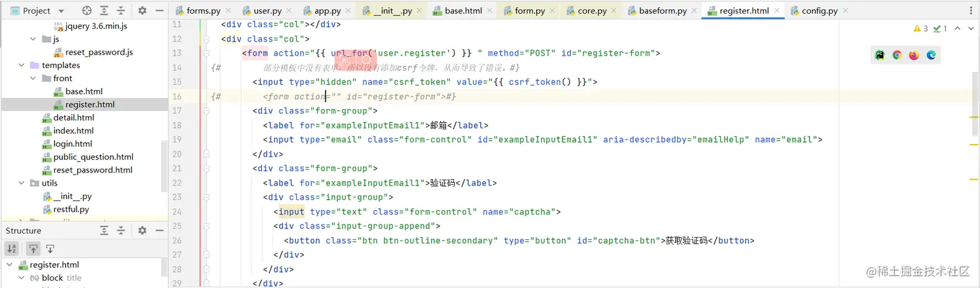Viewport: 980px width, 288px height.
Task: Click the csrf_token() text on line 15
Action: [x=541, y=82]
